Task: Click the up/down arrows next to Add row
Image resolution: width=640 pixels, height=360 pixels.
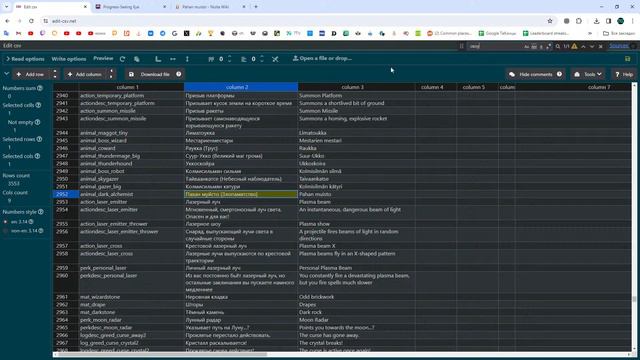Action: point(55,74)
